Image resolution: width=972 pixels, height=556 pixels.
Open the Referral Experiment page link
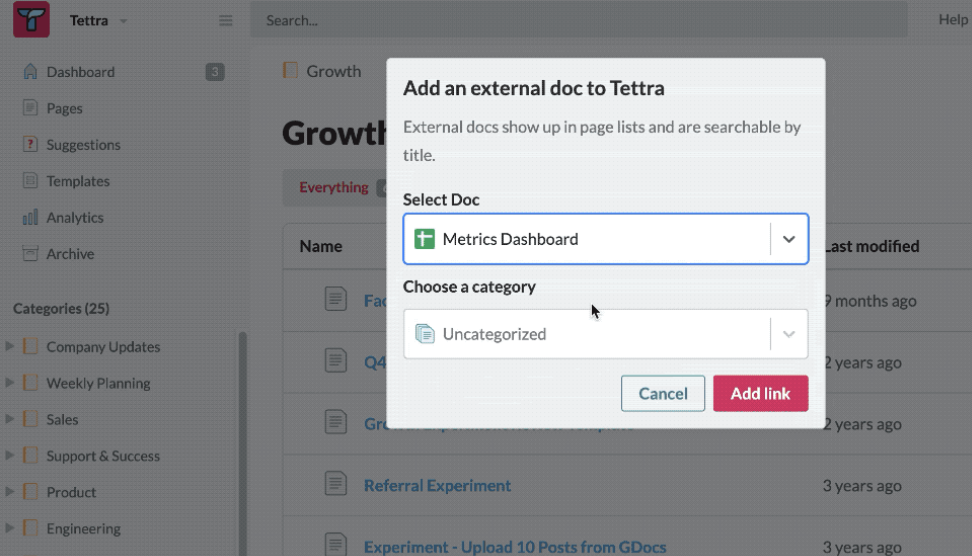click(437, 485)
